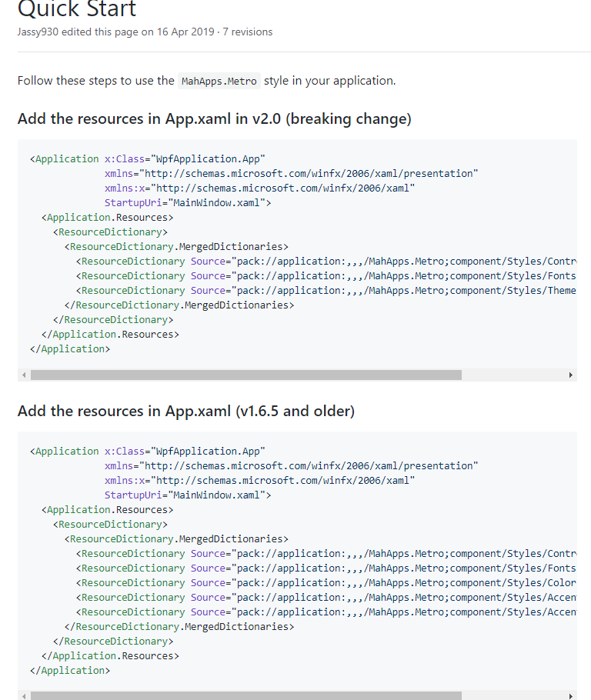Screen dimensions: 591x700
Task: Click the 'v1.6.5 and older' section heading
Action: [185, 412]
